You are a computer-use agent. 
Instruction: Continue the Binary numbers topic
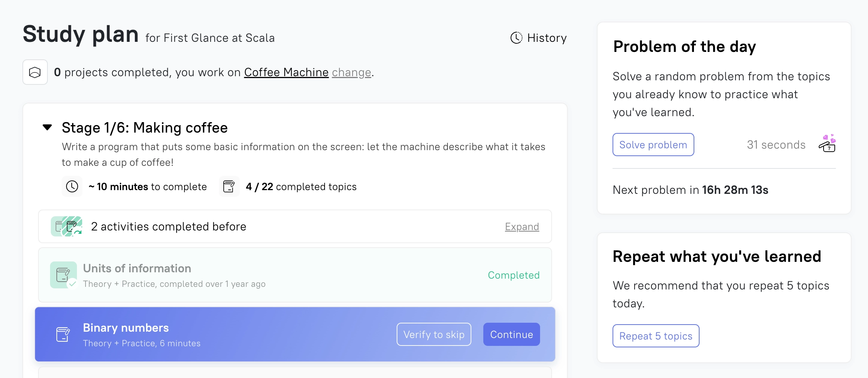click(x=512, y=334)
